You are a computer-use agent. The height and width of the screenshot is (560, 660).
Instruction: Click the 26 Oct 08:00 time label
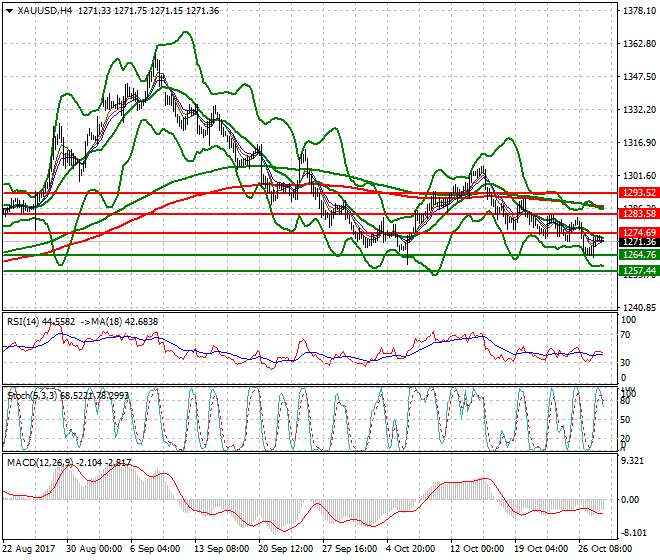pos(605,549)
